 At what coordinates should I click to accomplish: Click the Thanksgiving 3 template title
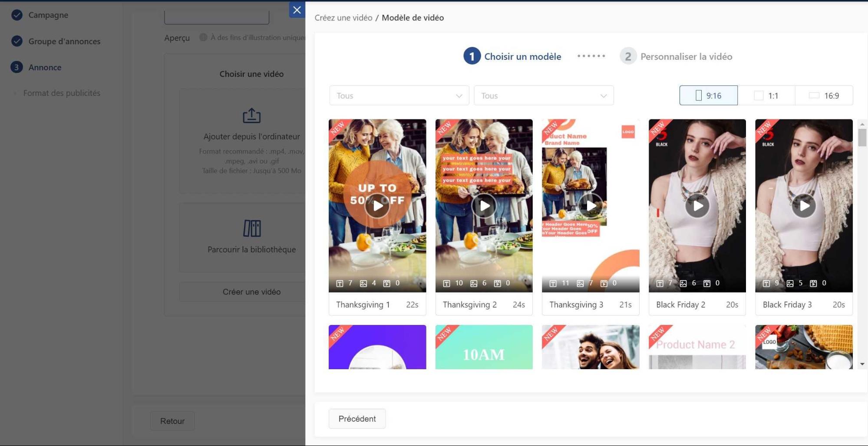click(576, 305)
